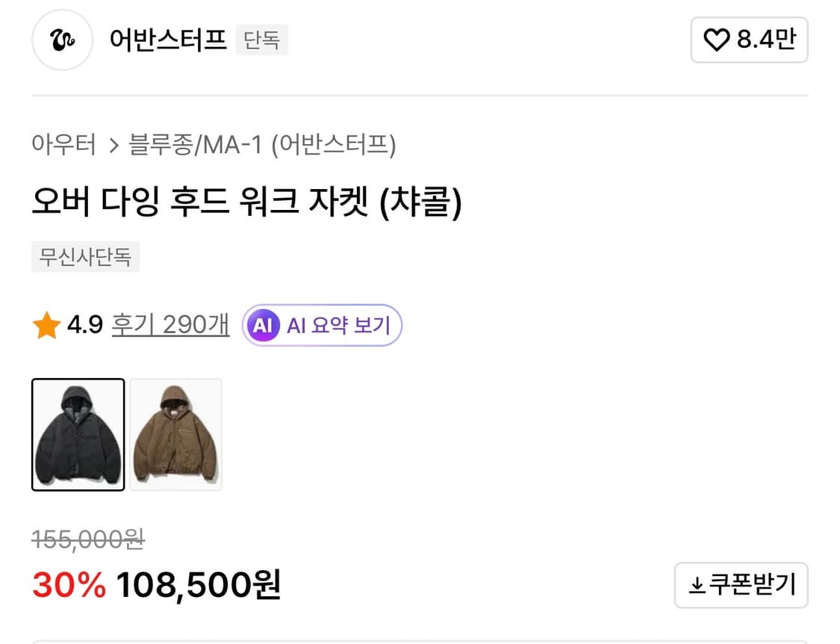840x644 pixels.
Task: Click the 8.4만 favorites count
Action: point(766,40)
